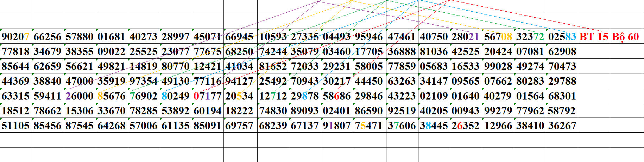This screenshot has width=644, height=162.
Task: Click cell with value 56708
Action: (498, 37)
